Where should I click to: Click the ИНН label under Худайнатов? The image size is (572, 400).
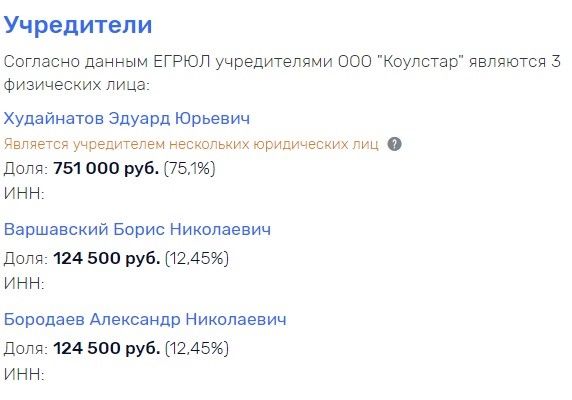(x=24, y=193)
